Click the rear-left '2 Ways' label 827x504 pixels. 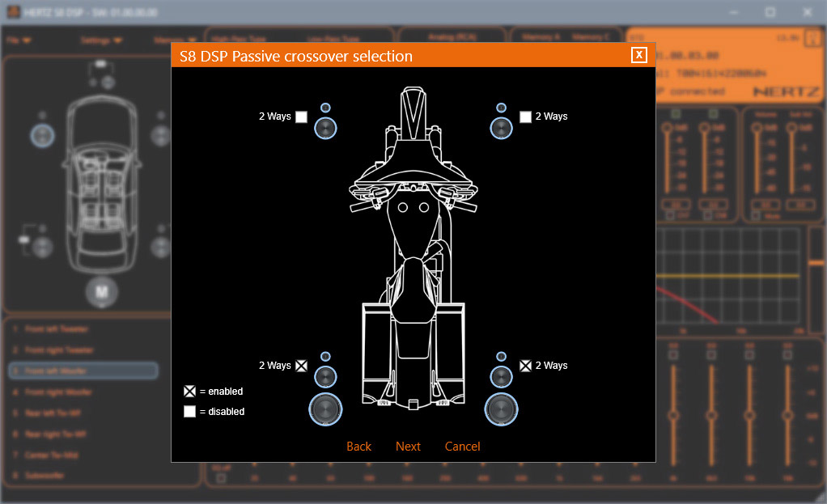(275, 366)
